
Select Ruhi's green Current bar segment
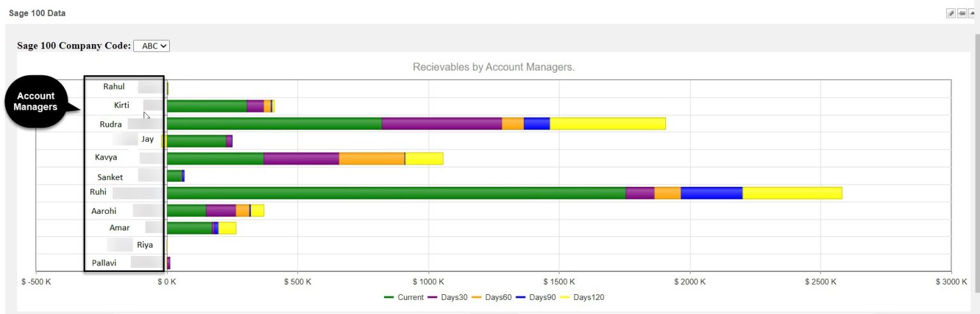(x=396, y=193)
